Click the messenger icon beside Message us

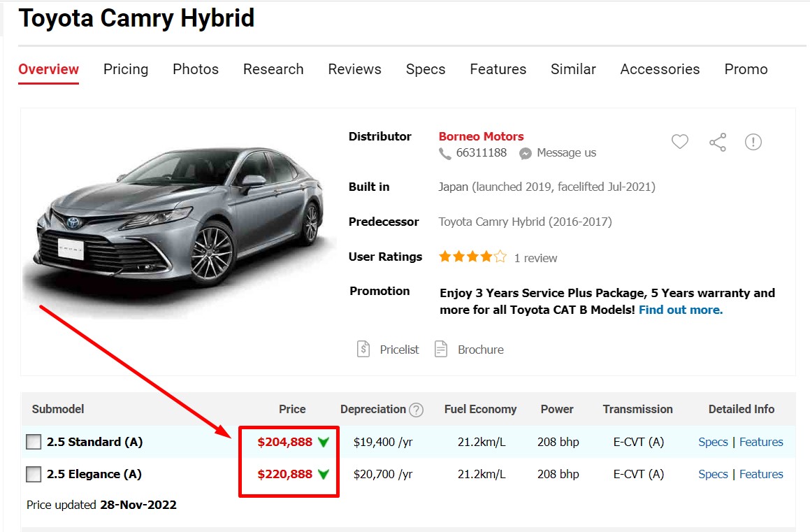tap(526, 153)
